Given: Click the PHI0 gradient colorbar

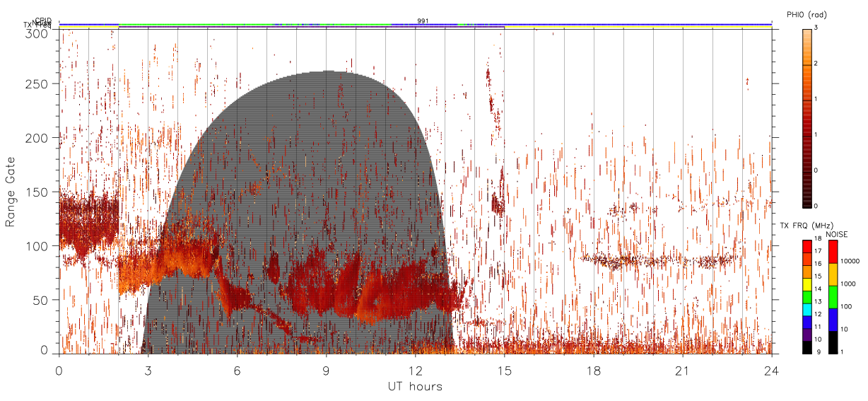Looking at the screenshot, I should (x=808, y=118).
